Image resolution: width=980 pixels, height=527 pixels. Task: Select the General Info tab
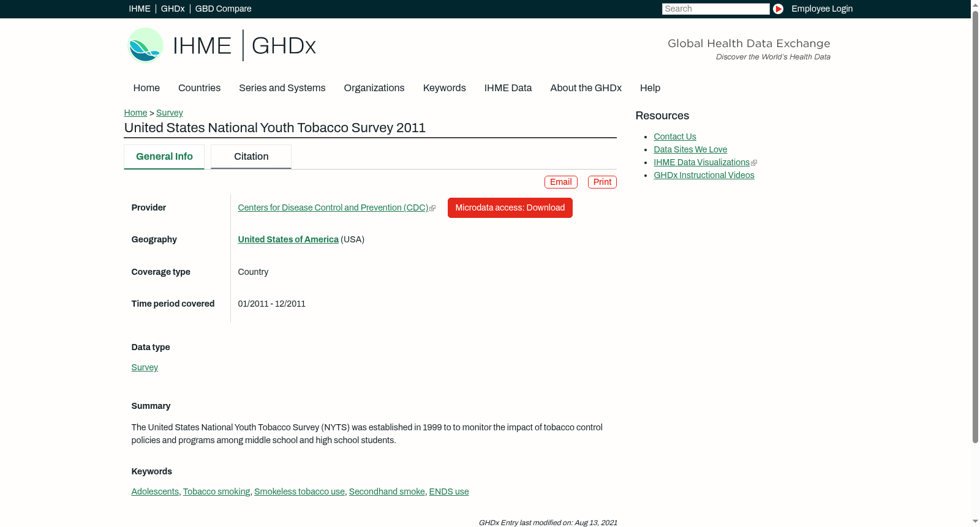[x=164, y=157]
